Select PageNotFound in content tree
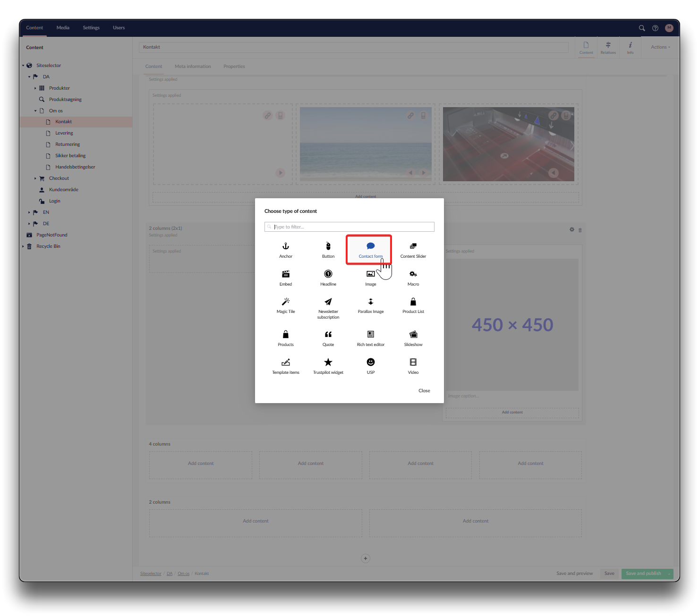Viewport: 699px width, 616px height. [x=52, y=235]
